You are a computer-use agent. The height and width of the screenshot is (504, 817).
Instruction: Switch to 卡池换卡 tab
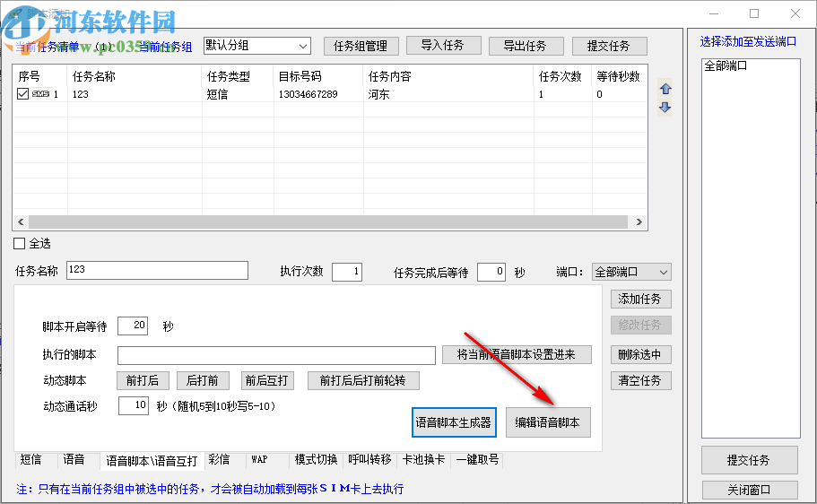point(423,460)
